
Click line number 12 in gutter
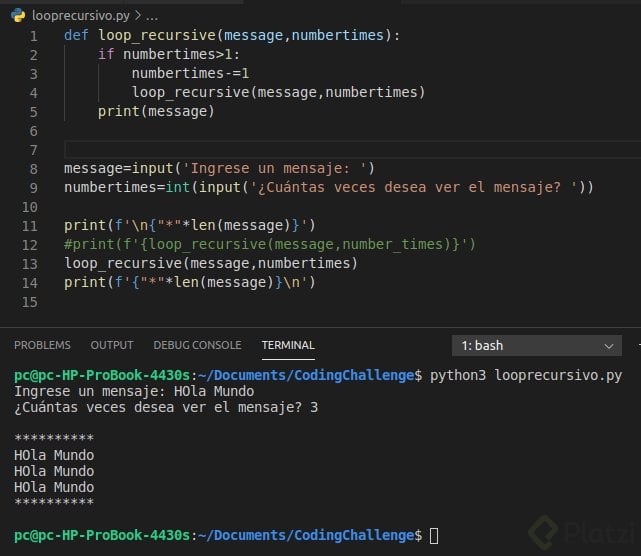29,245
